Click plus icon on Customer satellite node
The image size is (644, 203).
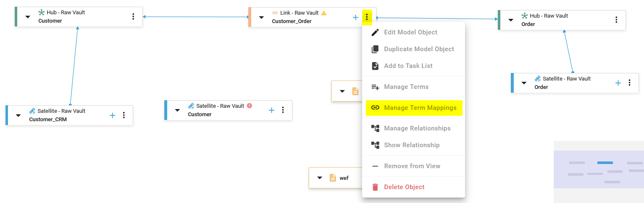tap(272, 110)
